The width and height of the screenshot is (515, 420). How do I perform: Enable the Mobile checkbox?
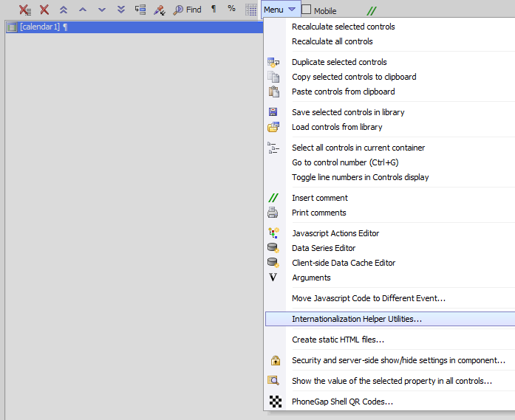click(306, 9)
